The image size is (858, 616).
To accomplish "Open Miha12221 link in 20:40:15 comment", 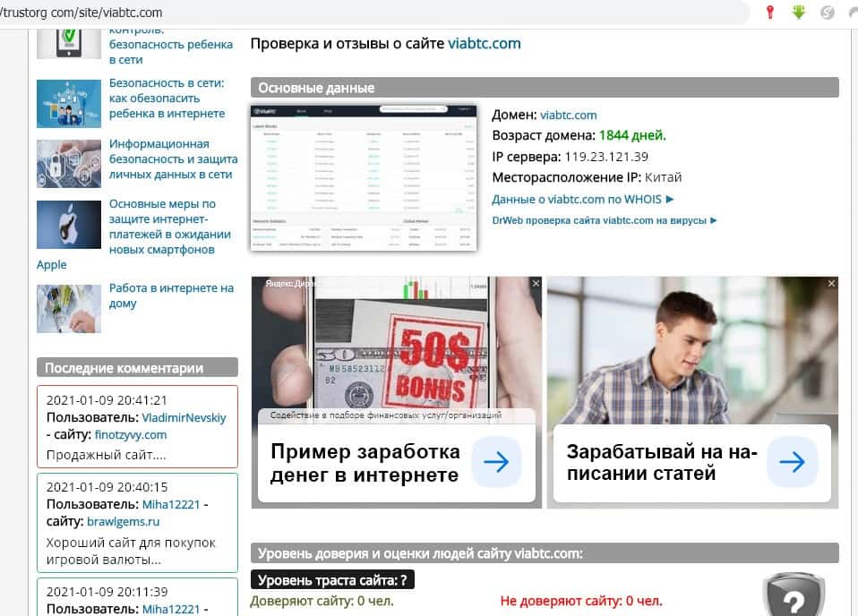I will coord(171,504).
